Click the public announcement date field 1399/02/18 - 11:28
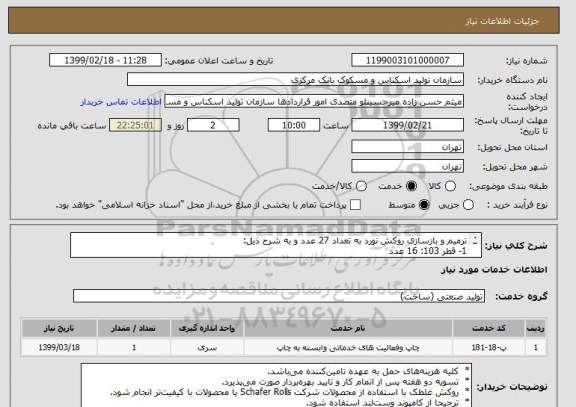 click(x=105, y=60)
